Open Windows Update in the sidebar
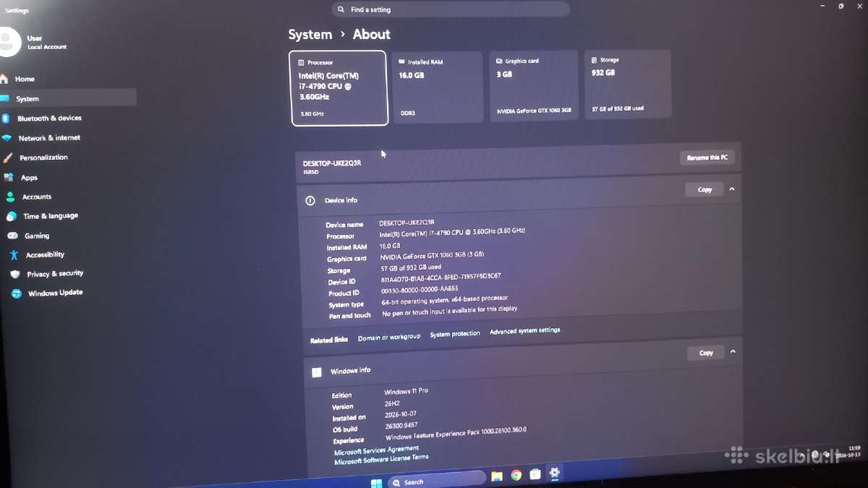Viewport: 868px width, 488px height. tap(55, 293)
